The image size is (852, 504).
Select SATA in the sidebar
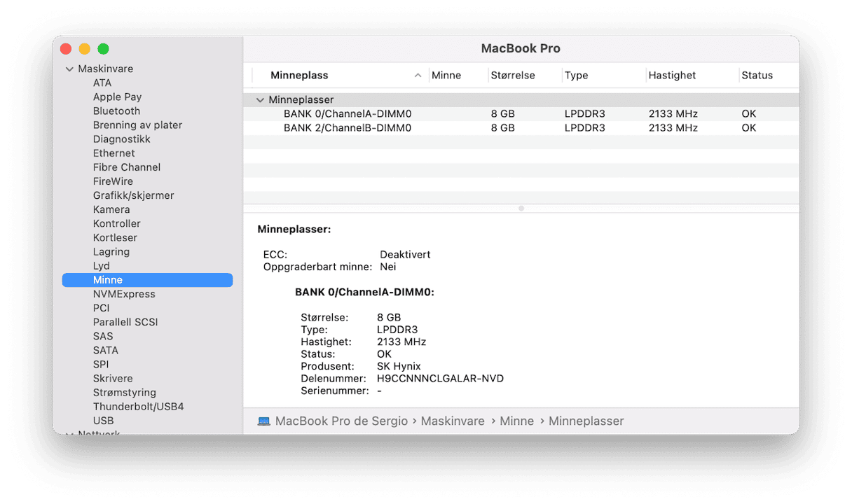pos(105,350)
